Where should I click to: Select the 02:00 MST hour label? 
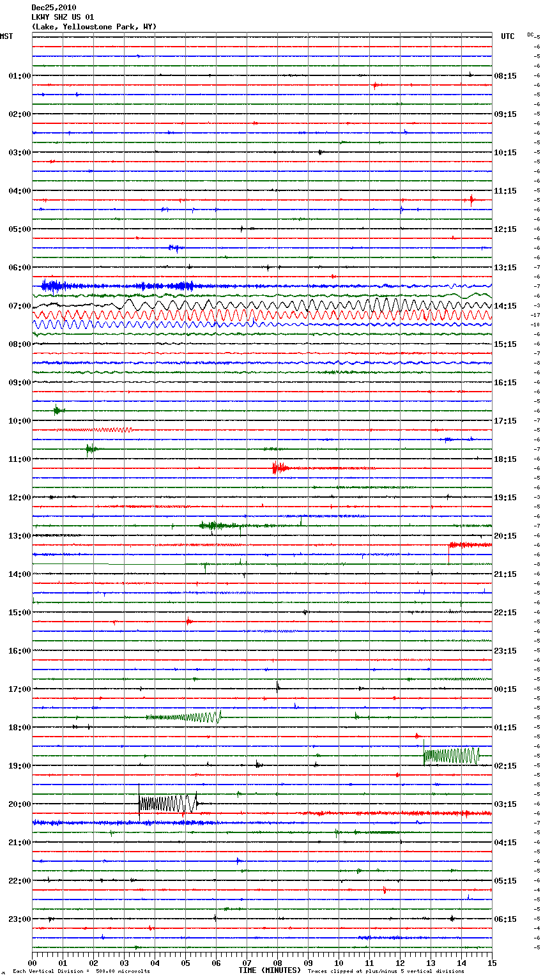(20, 114)
